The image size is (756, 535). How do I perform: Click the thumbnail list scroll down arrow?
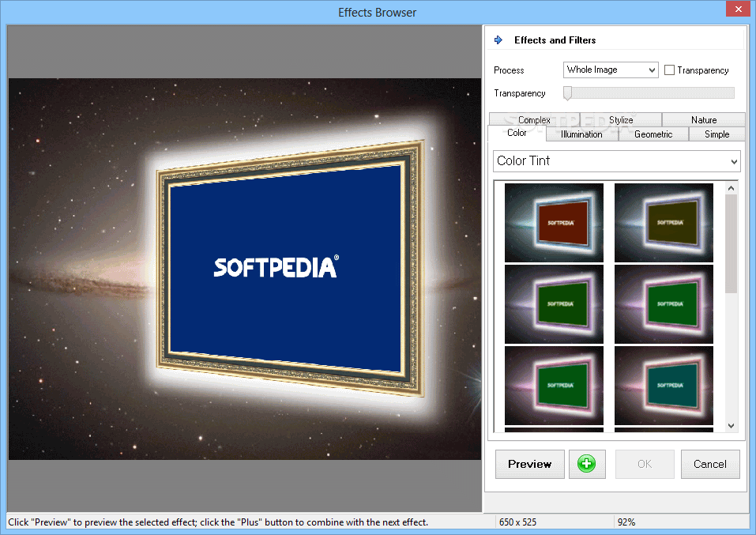(732, 425)
